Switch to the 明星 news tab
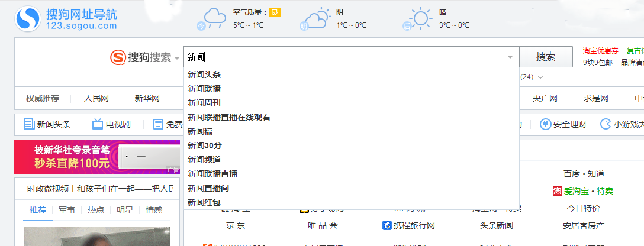Screen dimensions: 644x246 [125, 210]
